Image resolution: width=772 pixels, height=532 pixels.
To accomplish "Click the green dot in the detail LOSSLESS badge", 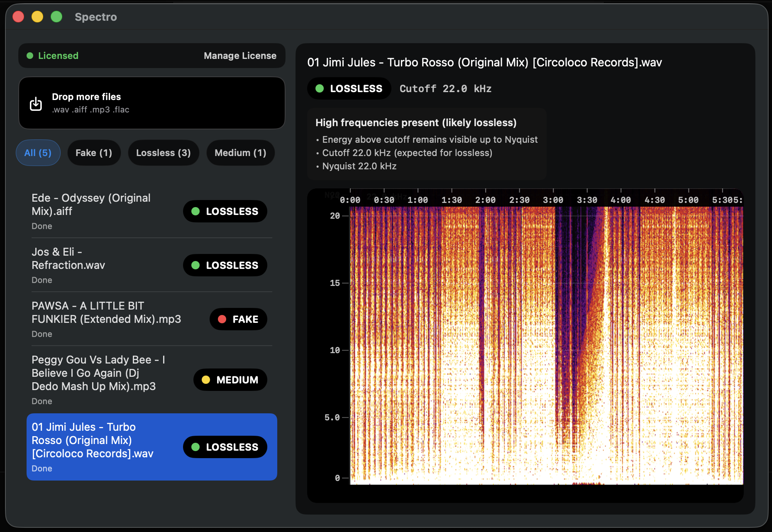I will click(x=319, y=88).
